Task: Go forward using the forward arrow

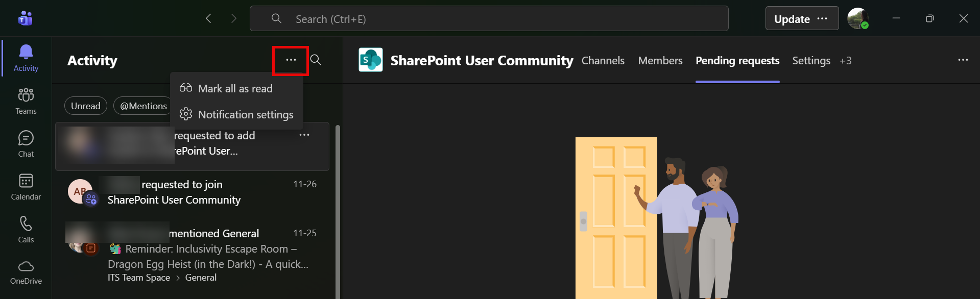Action: point(234,18)
